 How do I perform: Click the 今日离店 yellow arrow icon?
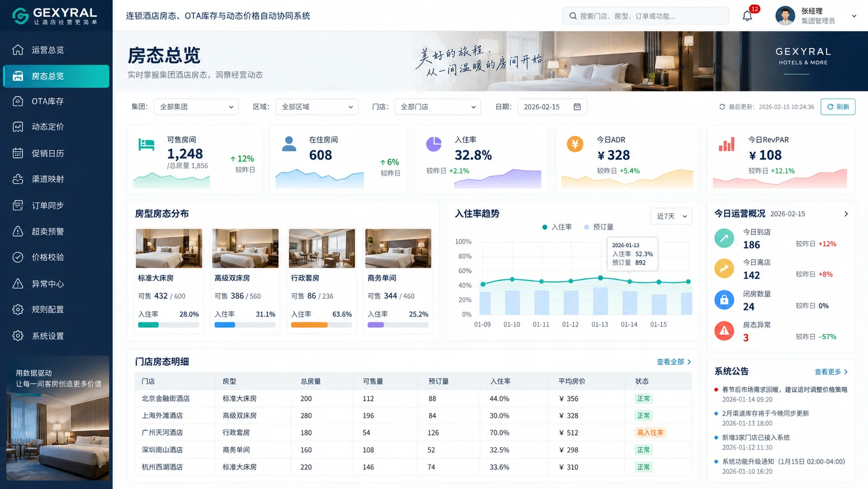[x=724, y=269]
